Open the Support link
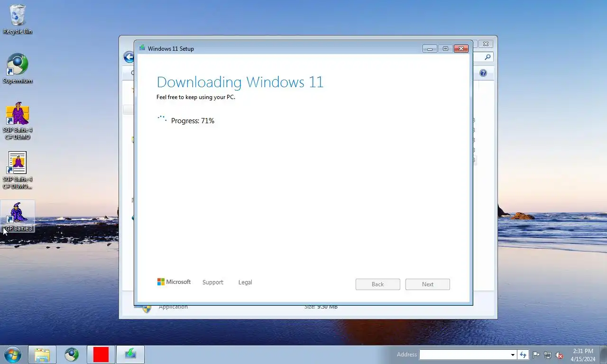 (x=212, y=282)
